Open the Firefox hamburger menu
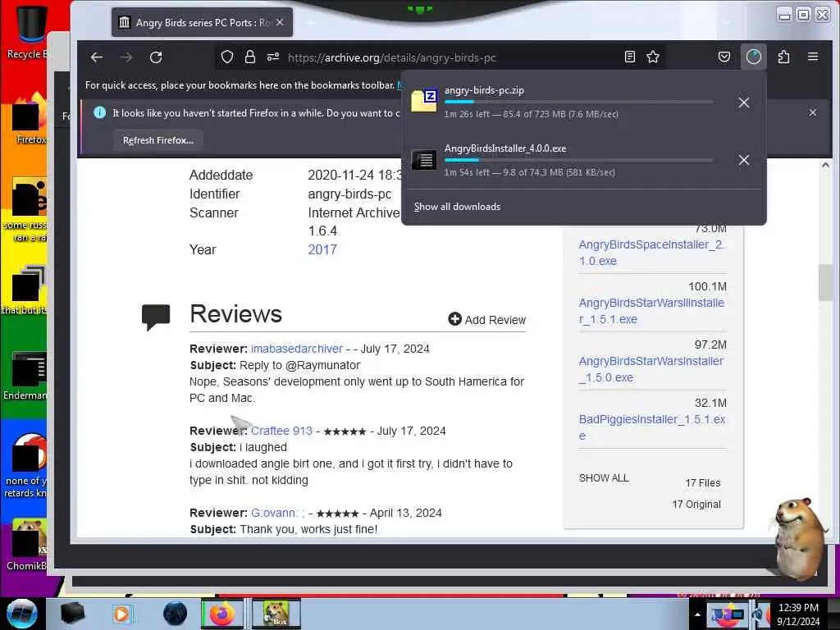 coord(813,57)
